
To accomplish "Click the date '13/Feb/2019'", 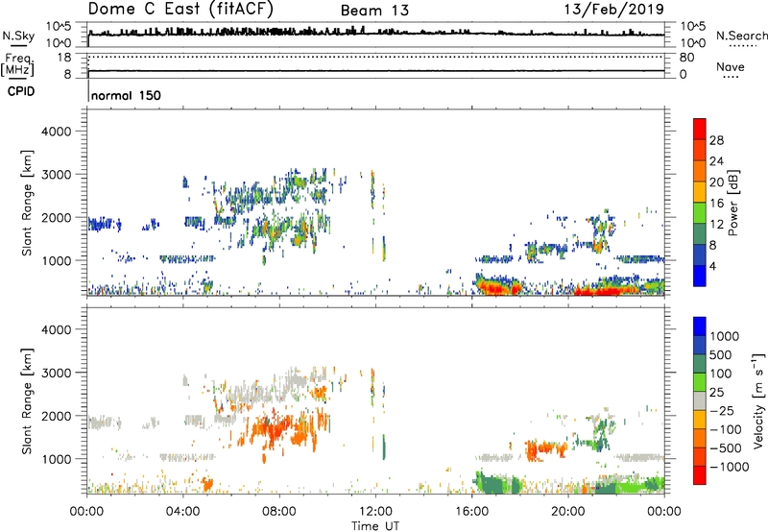I will (x=613, y=10).
